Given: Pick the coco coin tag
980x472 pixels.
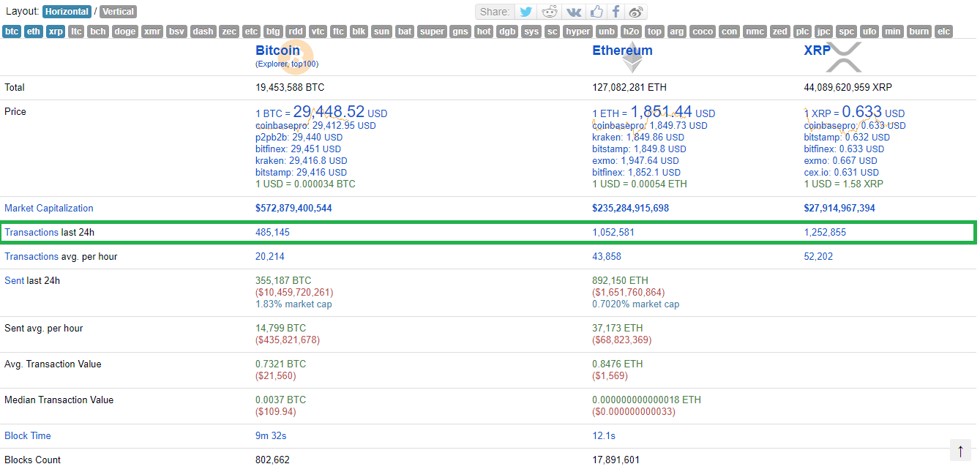Looking at the screenshot, I should tap(703, 31).
